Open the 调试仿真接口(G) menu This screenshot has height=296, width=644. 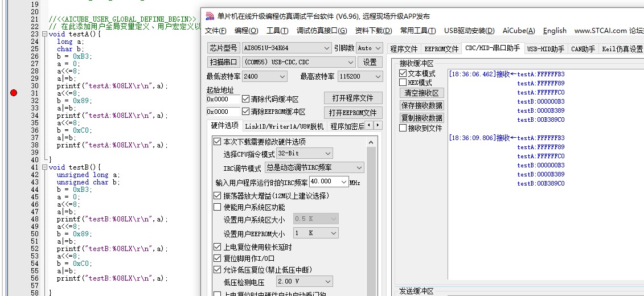322,31
